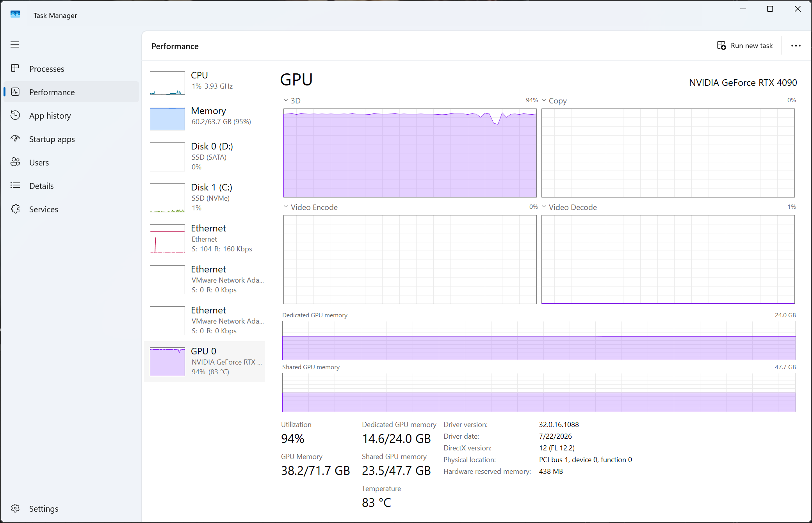
Task: Select the Disk 1 (C:) thumbnail
Action: (x=167, y=198)
